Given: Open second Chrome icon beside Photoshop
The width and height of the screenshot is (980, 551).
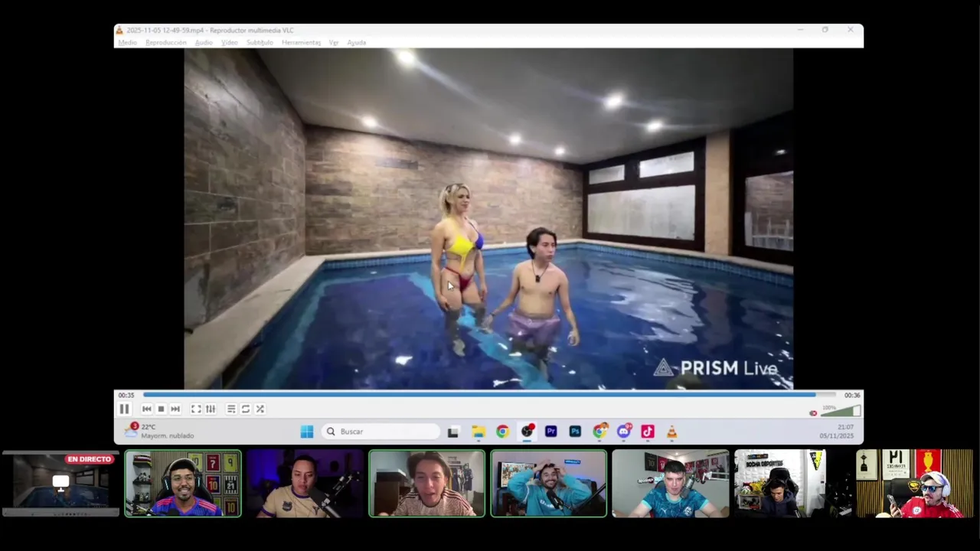Looking at the screenshot, I should click(x=599, y=432).
